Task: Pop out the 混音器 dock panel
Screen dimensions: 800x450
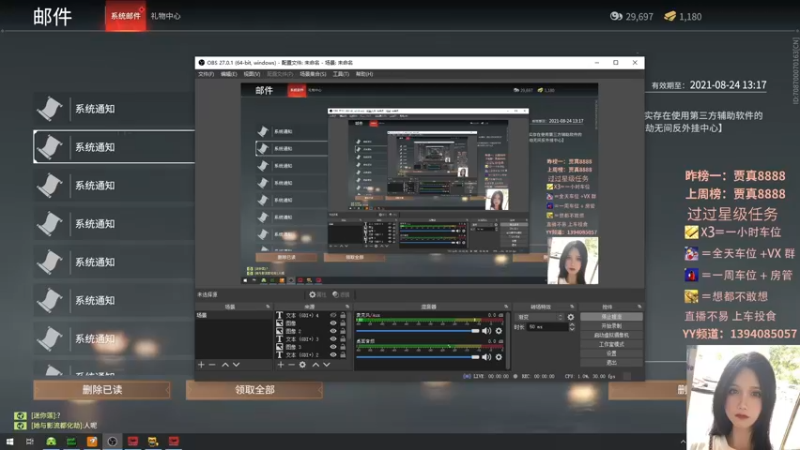Action: (506, 307)
